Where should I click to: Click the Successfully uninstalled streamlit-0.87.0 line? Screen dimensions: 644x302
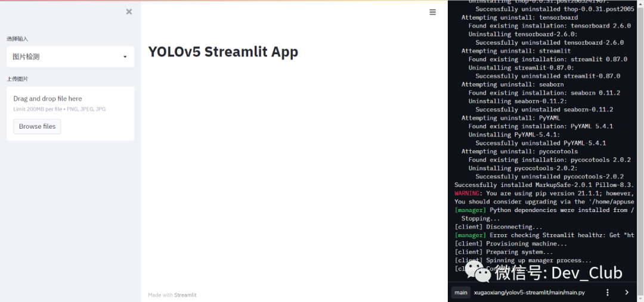coord(548,76)
